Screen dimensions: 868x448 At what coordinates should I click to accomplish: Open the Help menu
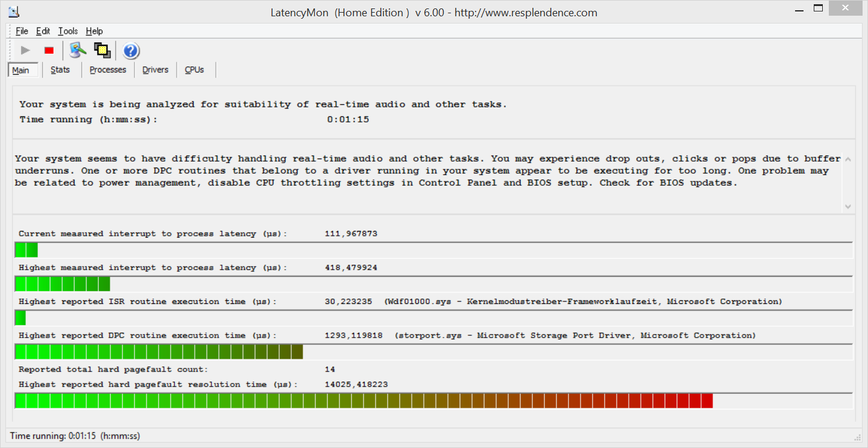click(x=94, y=31)
